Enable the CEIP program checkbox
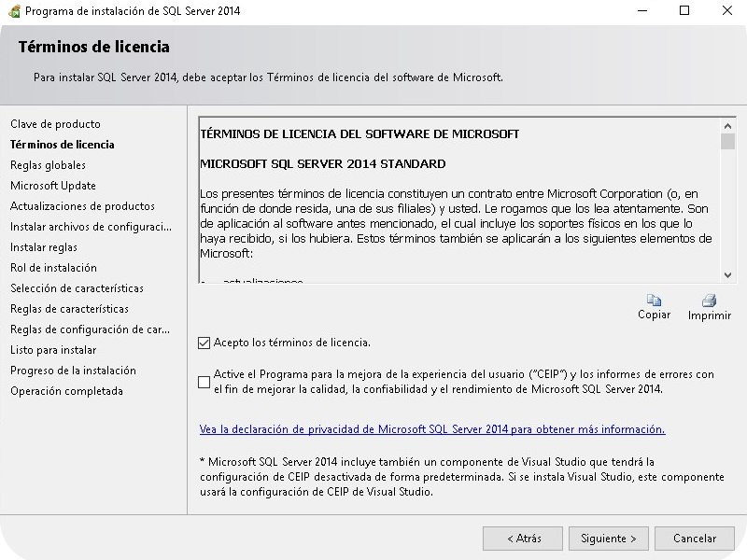 [x=204, y=382]
